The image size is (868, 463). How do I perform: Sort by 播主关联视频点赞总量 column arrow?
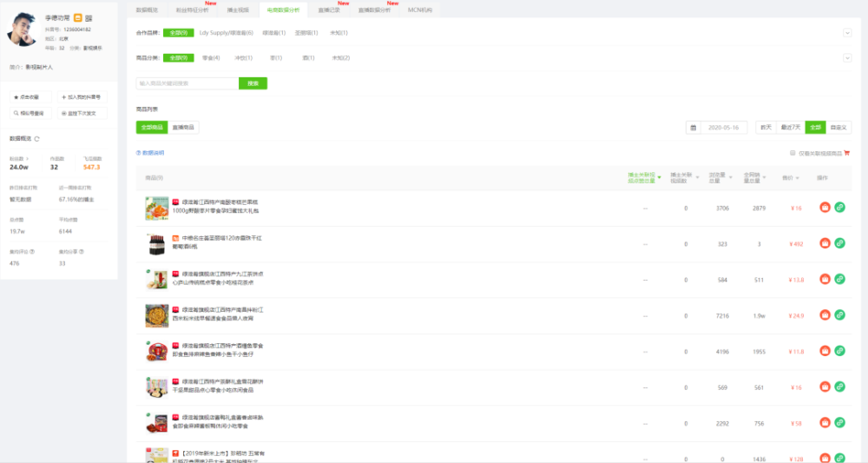click(660, 178)
